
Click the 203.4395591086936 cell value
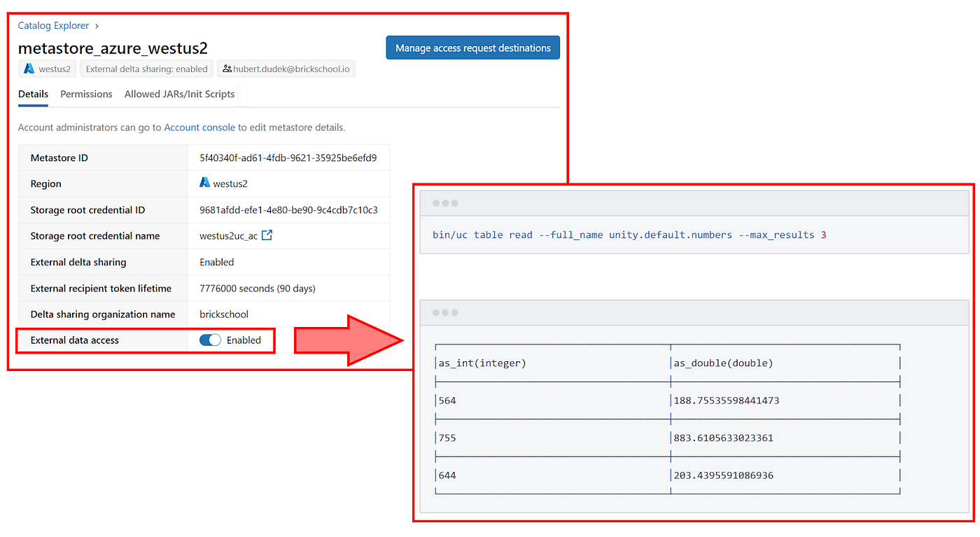click(x=723, y=475)
